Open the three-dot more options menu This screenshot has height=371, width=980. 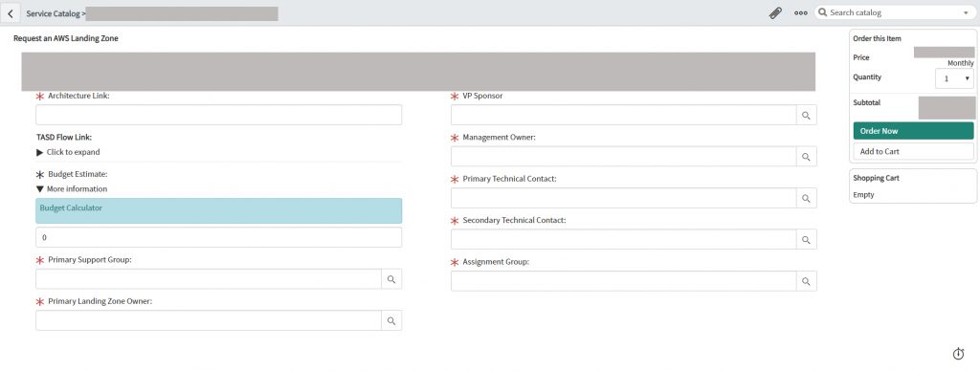click(x=801, y=12)
